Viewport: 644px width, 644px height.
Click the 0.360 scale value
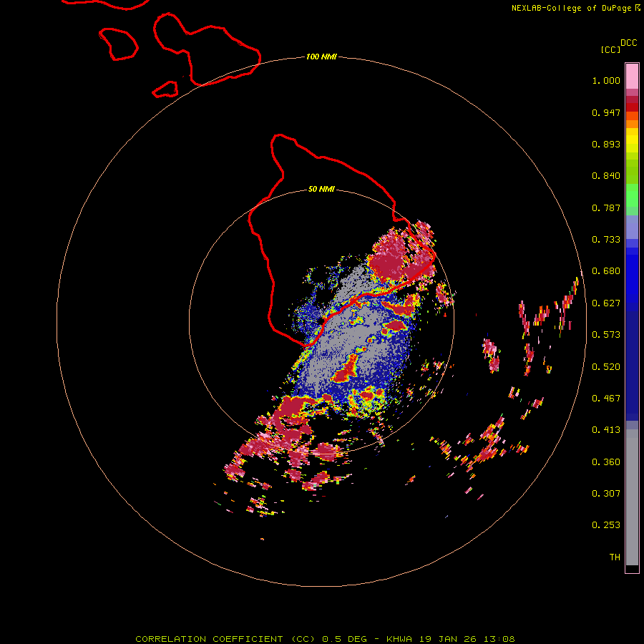606,462
